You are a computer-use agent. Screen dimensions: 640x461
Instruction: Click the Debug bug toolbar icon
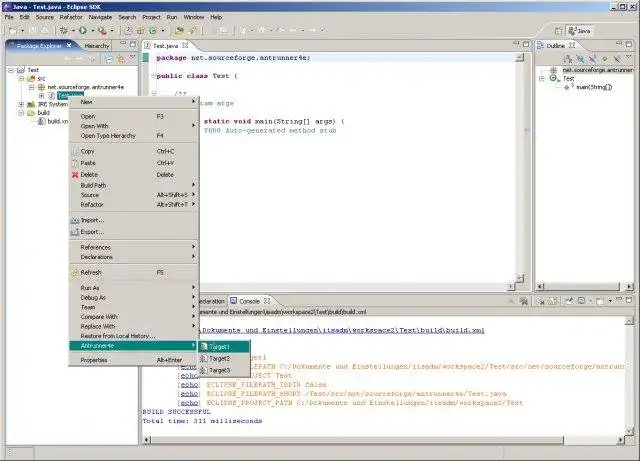pos(64,31)
